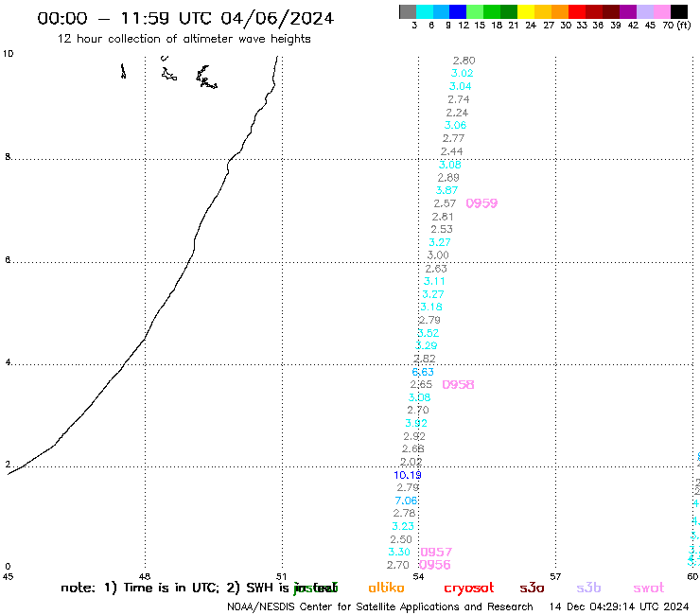Image resolution: width=700 pixels, height=615 pixels.
Task: Select the orange swatch in the color scale
Action: 560,11
